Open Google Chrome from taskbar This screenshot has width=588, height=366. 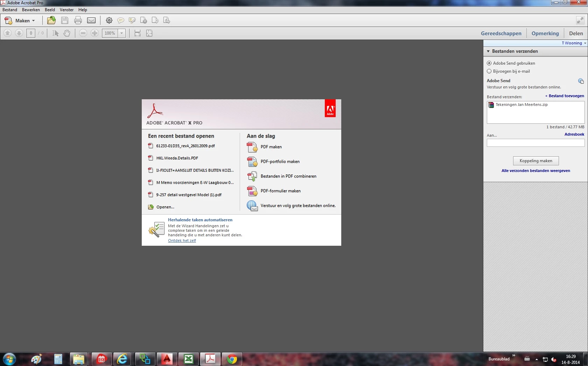tap(232, 359)
